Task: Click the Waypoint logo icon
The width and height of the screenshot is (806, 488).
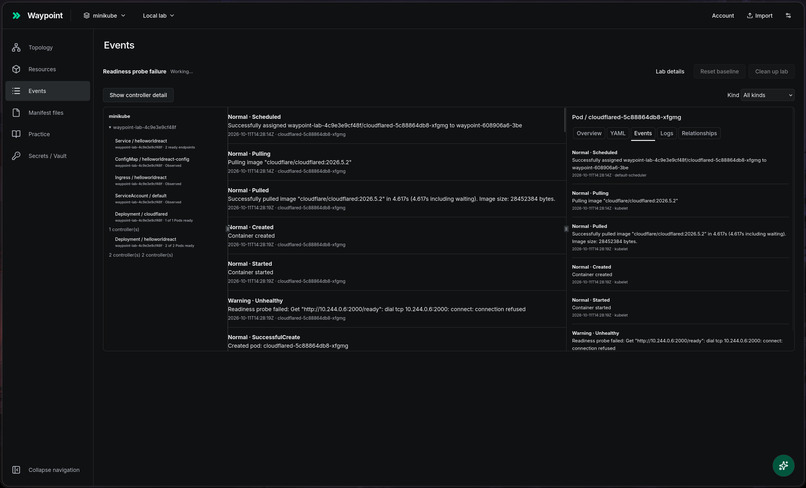Action: 16,15
